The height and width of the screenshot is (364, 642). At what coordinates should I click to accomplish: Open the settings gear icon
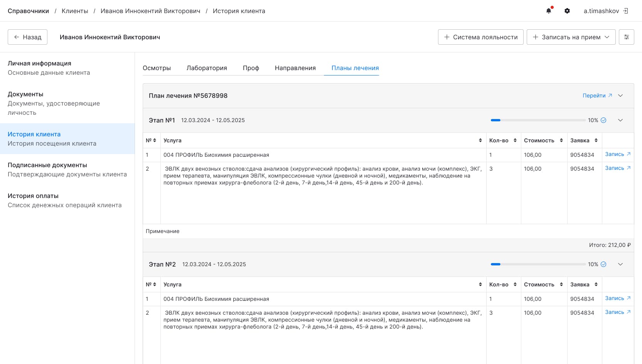point(567,11)
